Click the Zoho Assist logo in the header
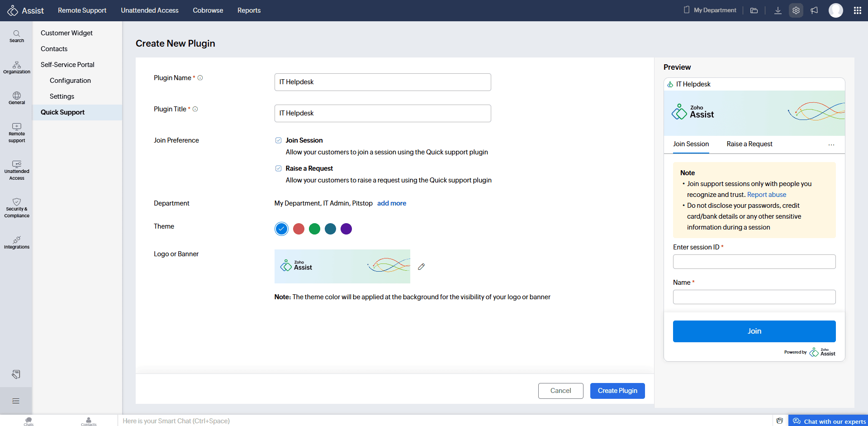 pos(25,10)
